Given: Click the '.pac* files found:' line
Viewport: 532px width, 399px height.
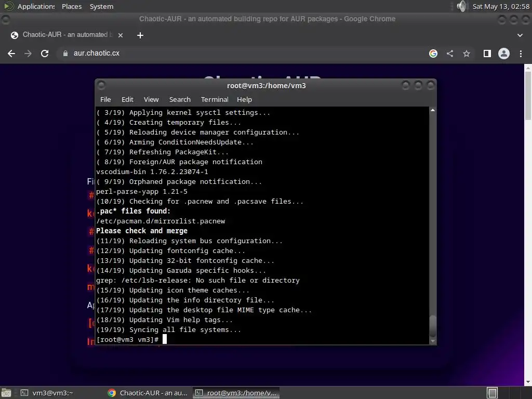Looking at the screenshot, I should (x=134, y=211).
